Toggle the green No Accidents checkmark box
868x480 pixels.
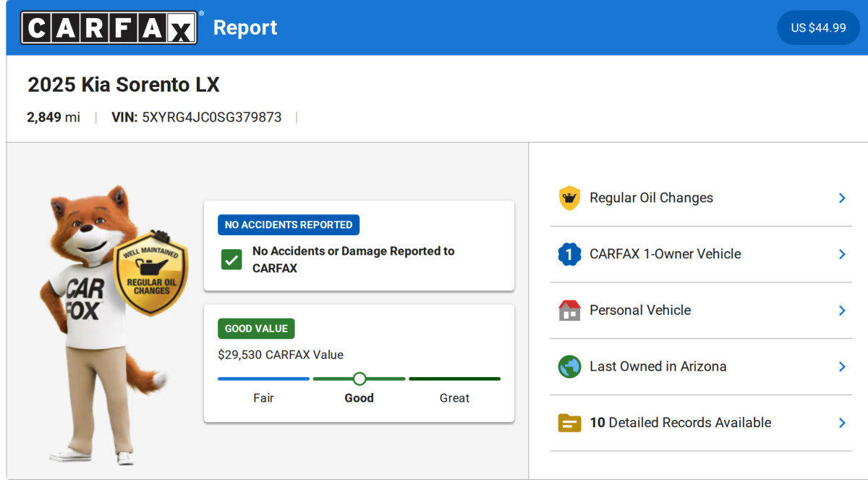click(x=231, y=259)
